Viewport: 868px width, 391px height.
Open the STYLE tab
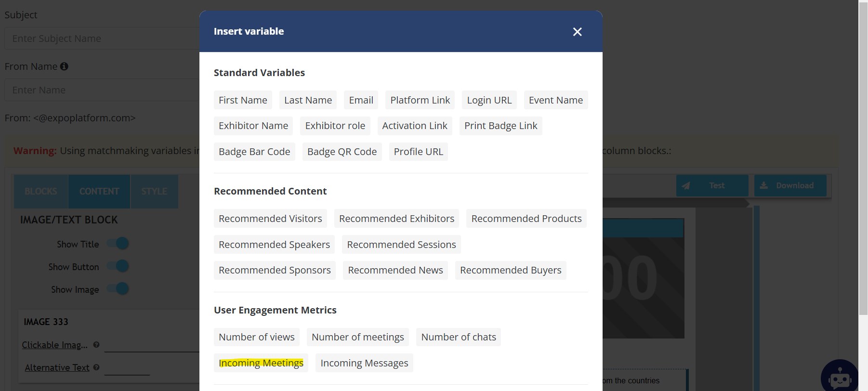point(154,191)
